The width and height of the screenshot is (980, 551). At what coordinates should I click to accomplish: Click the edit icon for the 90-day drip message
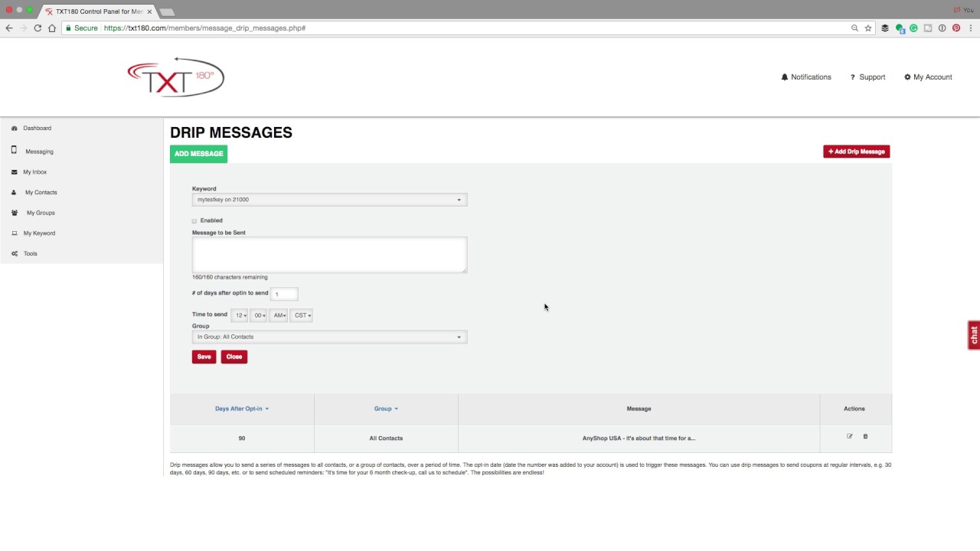click(849, 436)
